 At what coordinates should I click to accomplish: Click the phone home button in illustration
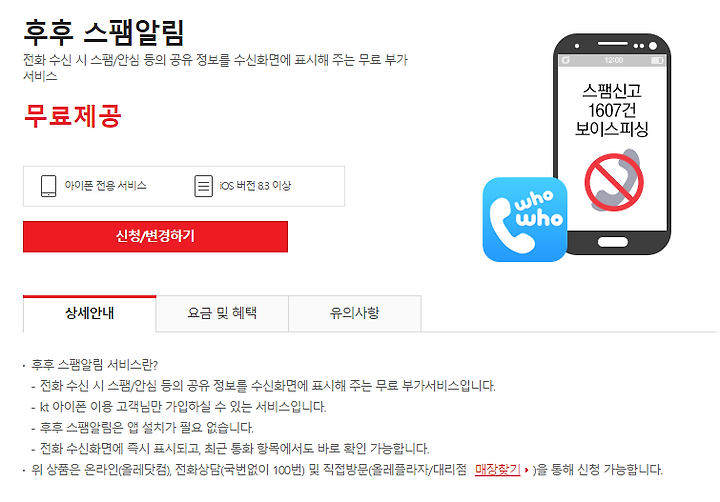tap(613, 243)
